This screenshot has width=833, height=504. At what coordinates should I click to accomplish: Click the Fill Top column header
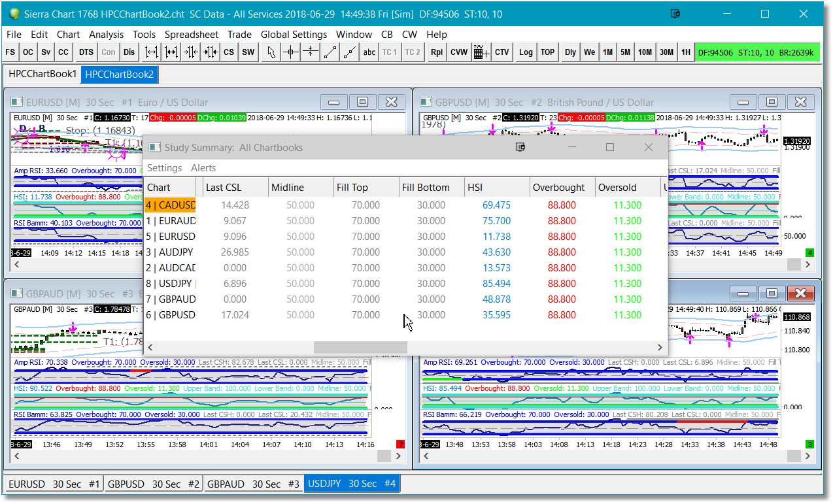pyautogui.click(x=367, y=188)
